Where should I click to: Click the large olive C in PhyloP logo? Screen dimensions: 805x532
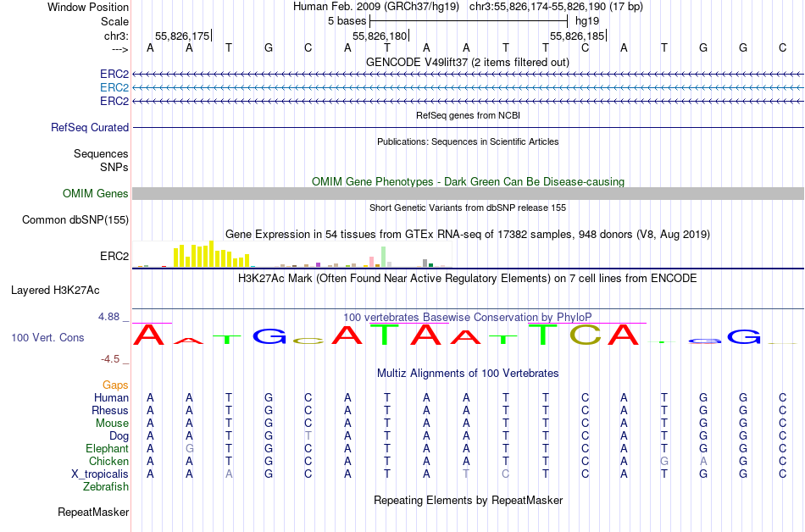[586, 335]
